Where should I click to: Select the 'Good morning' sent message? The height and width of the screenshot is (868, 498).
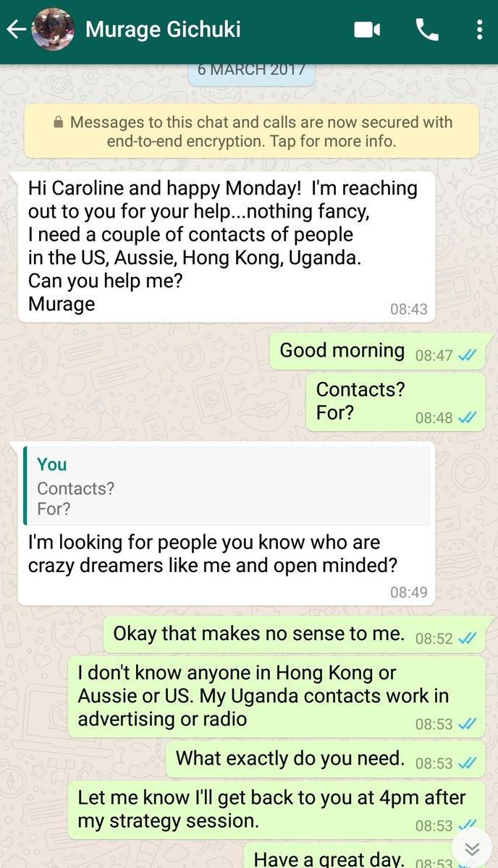pyautogui.click(x=377, y=352)
